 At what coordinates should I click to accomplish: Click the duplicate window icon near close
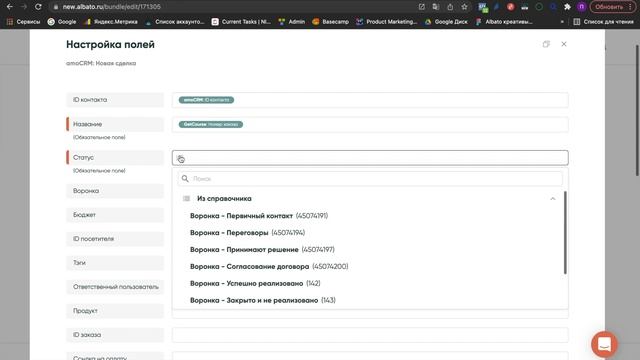(546, 44)
